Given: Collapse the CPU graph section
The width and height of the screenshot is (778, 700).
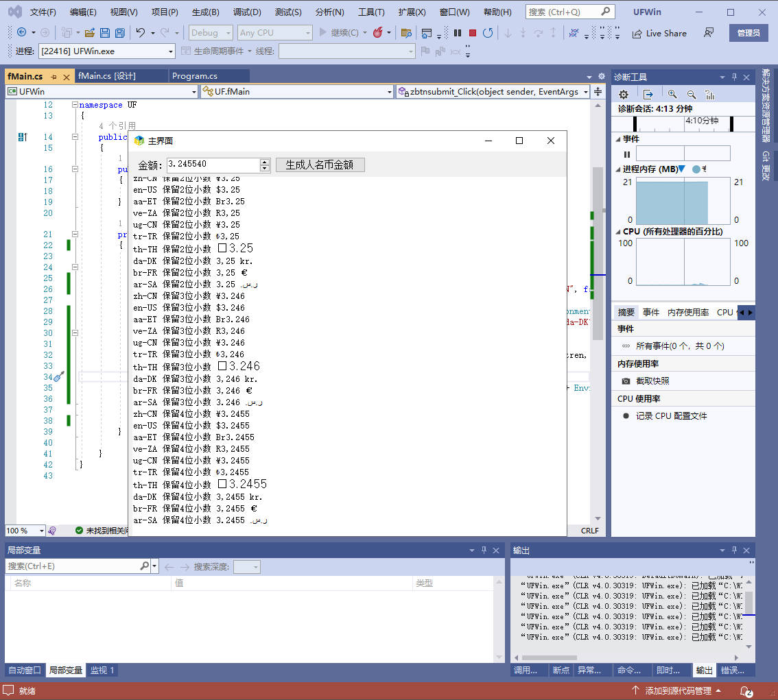Looking at the screenshot, I should click(618, 232).
